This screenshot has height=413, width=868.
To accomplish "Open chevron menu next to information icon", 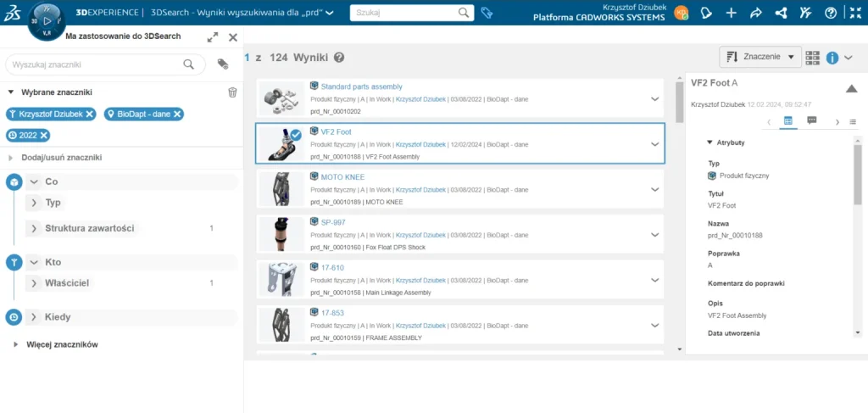I will (849, 58).
